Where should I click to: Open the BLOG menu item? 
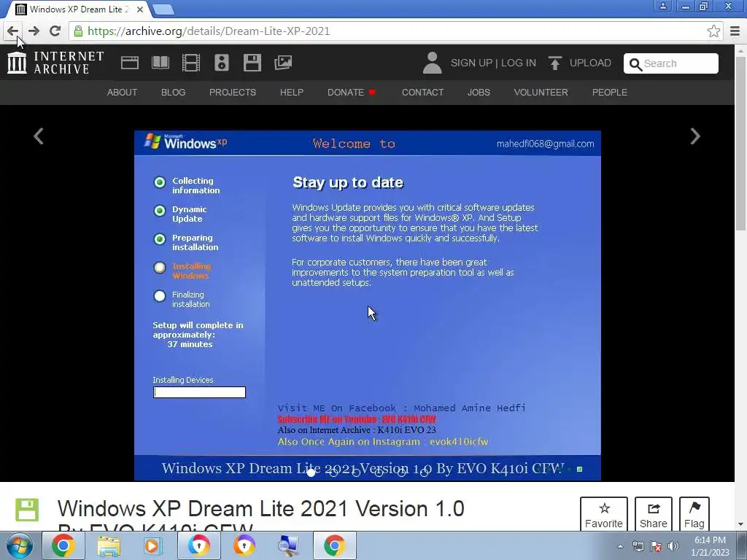point(173,93)
